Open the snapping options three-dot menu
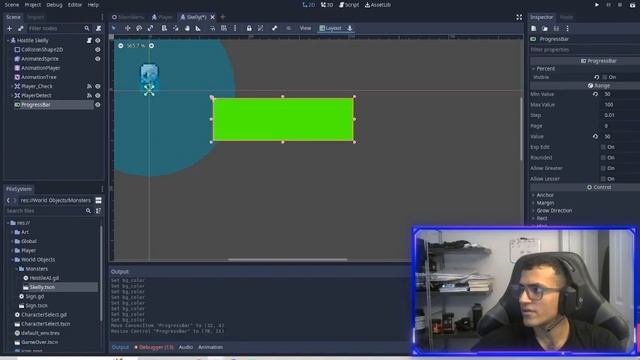Viewport: 640px width, 360px height. (x=235, y=28)
